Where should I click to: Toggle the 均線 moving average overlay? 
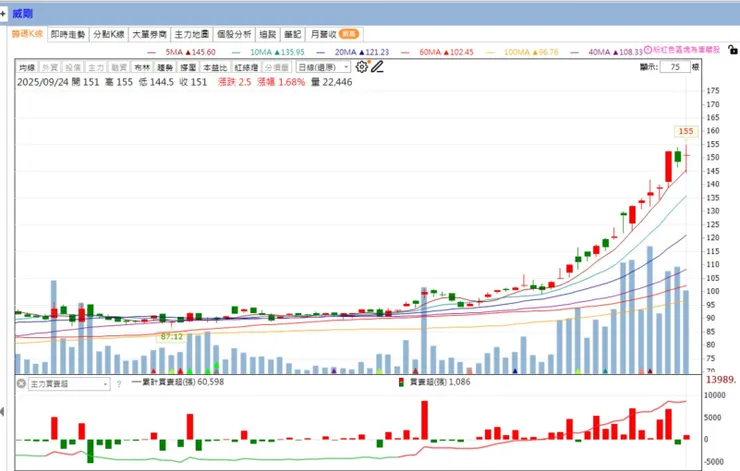coord(27,67)
